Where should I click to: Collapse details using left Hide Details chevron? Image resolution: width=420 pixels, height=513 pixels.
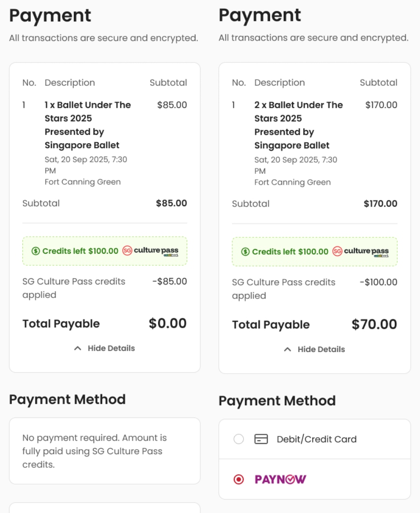78,348
